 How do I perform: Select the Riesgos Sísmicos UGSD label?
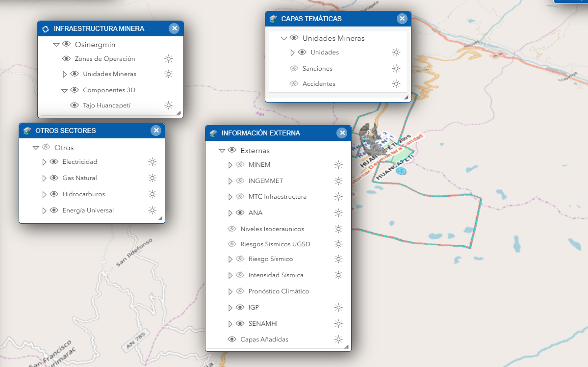pos(275,244)
